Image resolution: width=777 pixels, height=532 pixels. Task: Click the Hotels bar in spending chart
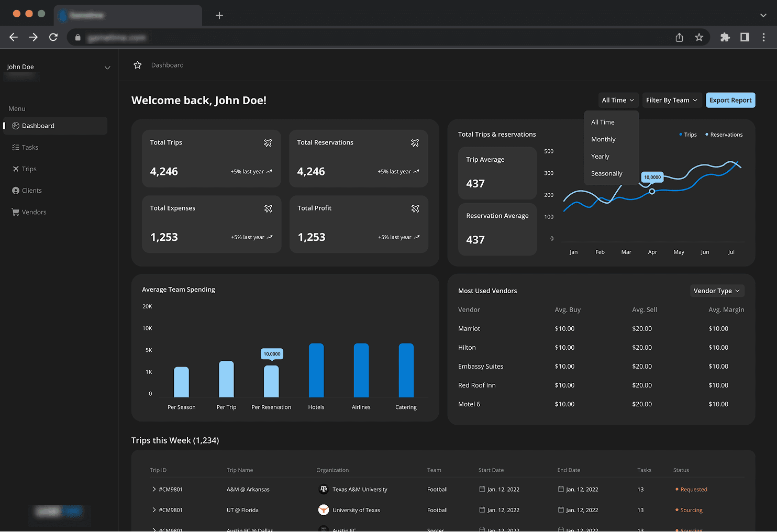316,370
